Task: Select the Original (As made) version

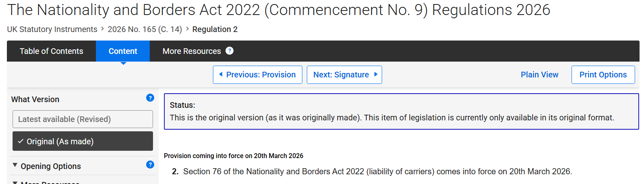Action: click(x=83, y=141)
